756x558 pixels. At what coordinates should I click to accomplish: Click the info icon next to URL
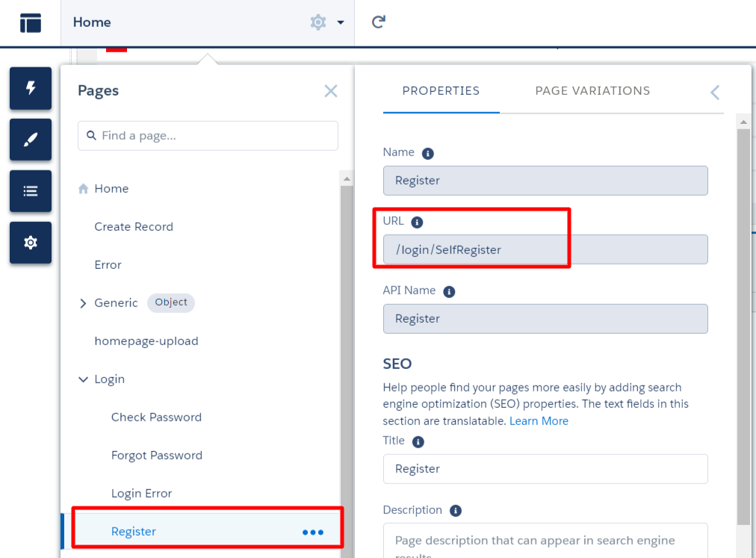pyautogui.click(x=418, y=222)
